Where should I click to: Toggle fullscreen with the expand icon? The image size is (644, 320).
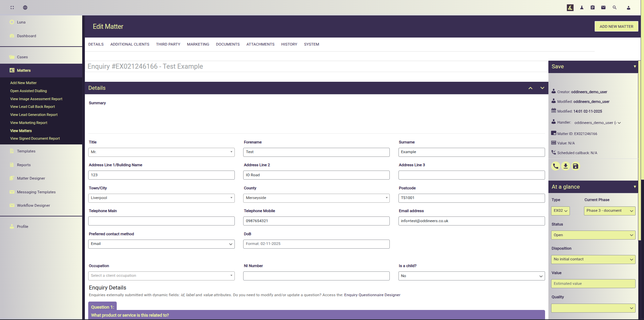coord(12,8)
